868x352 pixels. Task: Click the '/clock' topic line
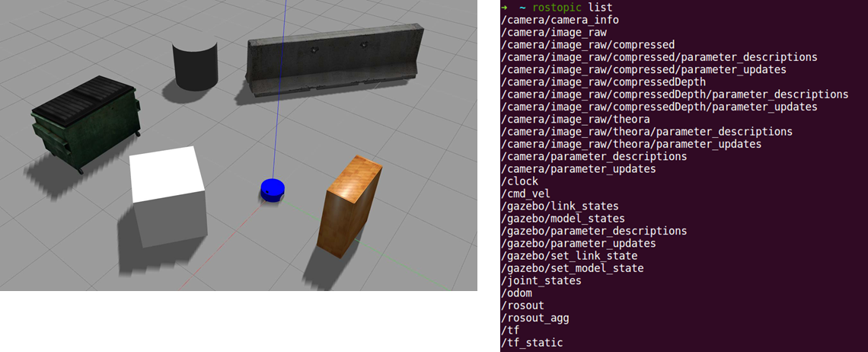click(x=519, y=181)
